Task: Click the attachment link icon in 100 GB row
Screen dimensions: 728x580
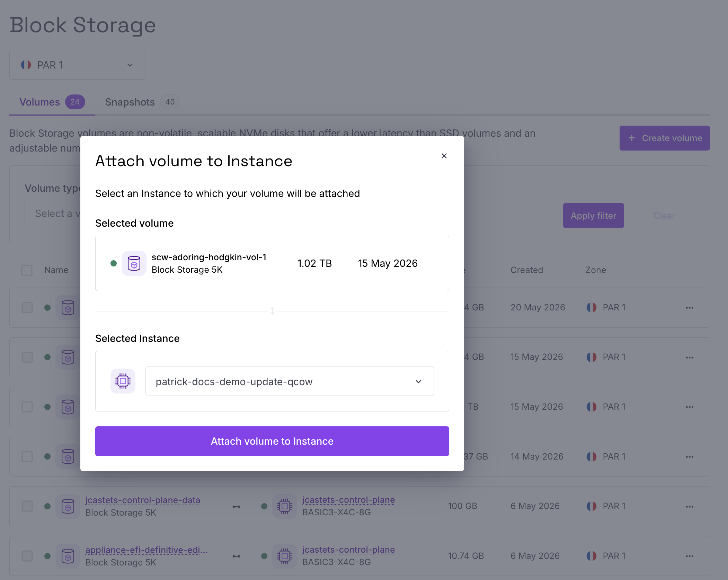Action: (x=237, y=507)
